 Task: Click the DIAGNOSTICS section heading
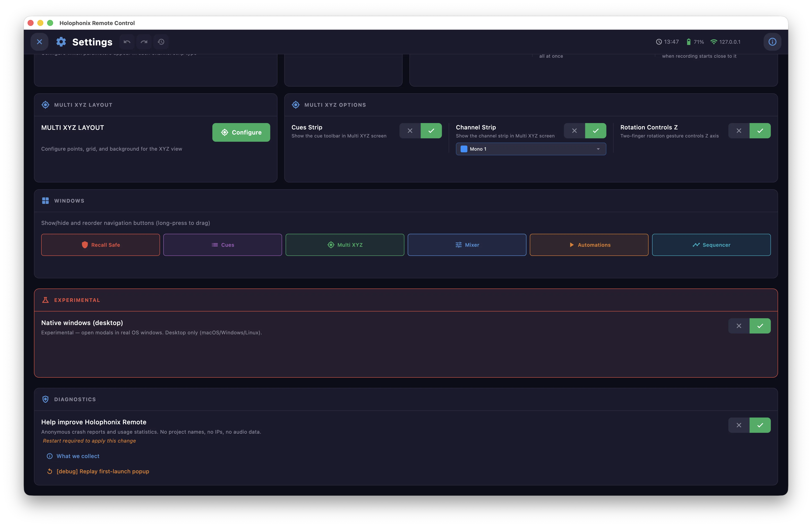[x=75, y=399]
